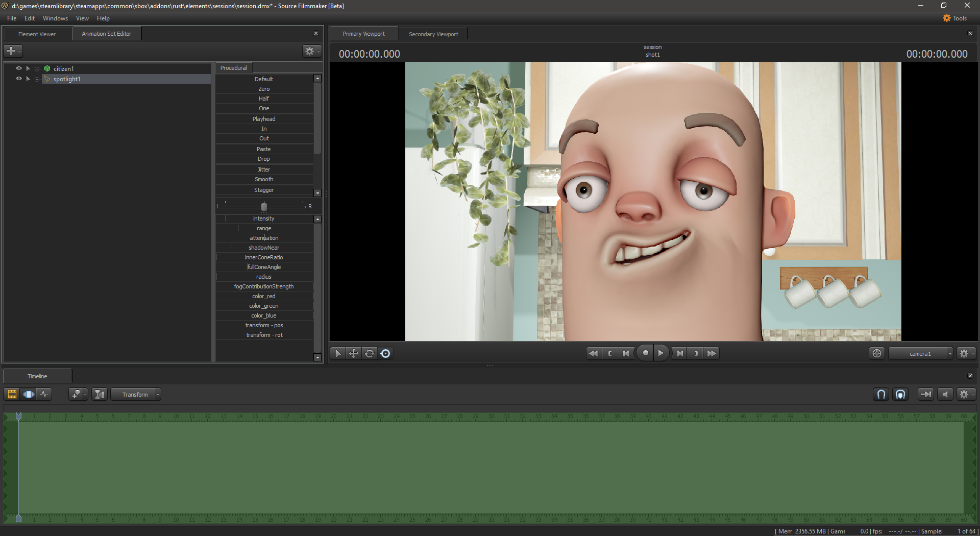
Task: Switch to the Motion Editor mode
Action: tap(29, 394)
